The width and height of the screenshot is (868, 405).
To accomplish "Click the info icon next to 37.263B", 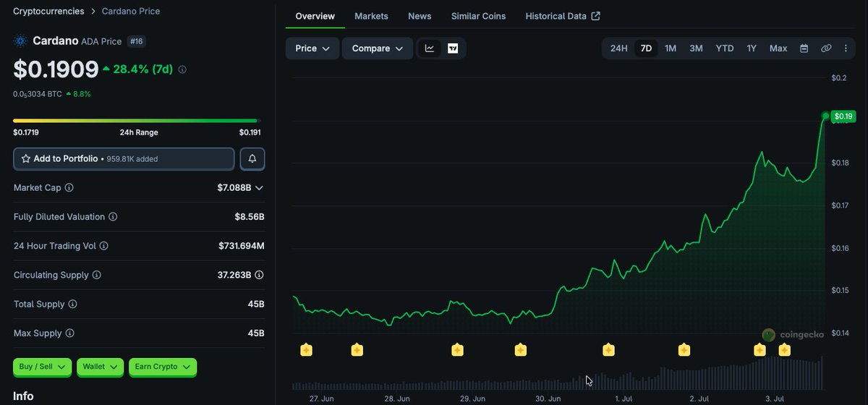I will (259, 275).
